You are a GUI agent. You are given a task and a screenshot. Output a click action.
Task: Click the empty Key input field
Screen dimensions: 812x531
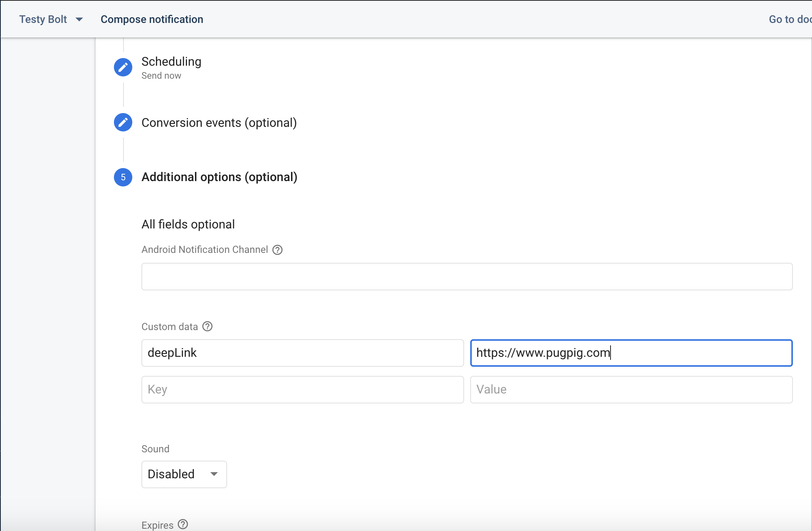click(x=302, y=390)
